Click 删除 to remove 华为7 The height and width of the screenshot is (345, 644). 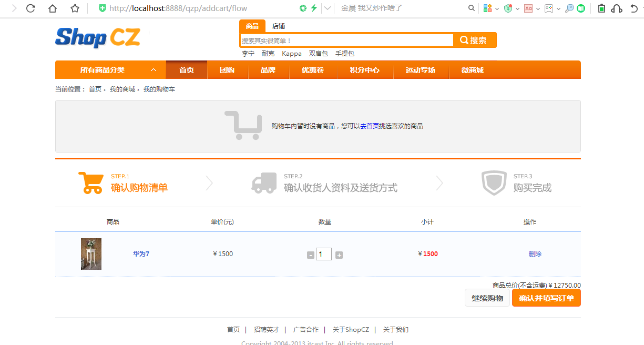pos(535,254)
